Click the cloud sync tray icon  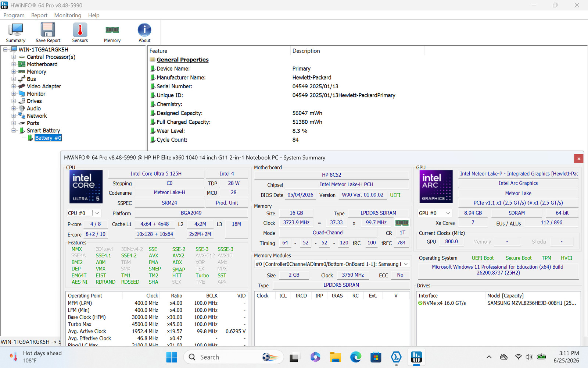[x=504, y=357]
